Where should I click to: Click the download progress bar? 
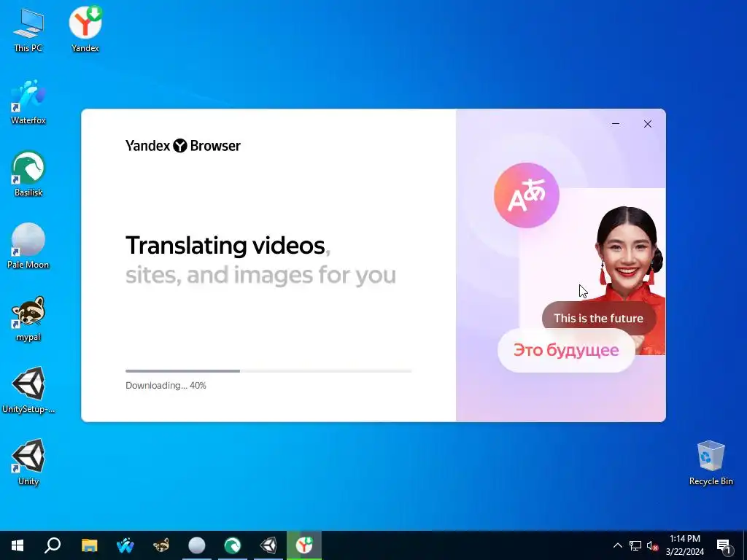point(268,371)
